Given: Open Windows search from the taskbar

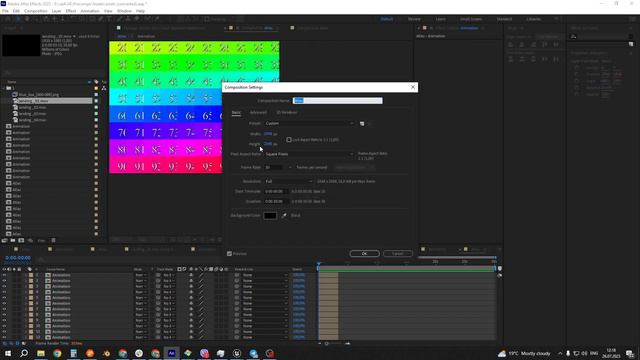Looking at the screenshot, I should point(24,353).
